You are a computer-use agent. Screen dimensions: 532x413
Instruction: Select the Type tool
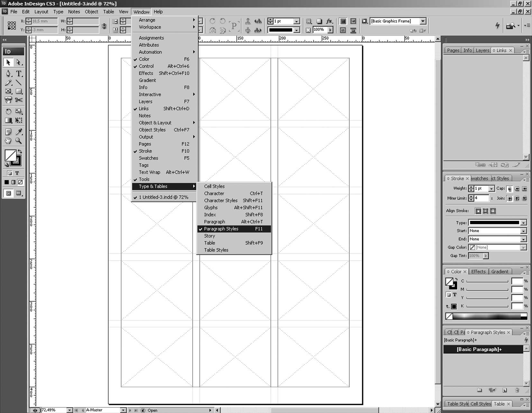point(19,73)
